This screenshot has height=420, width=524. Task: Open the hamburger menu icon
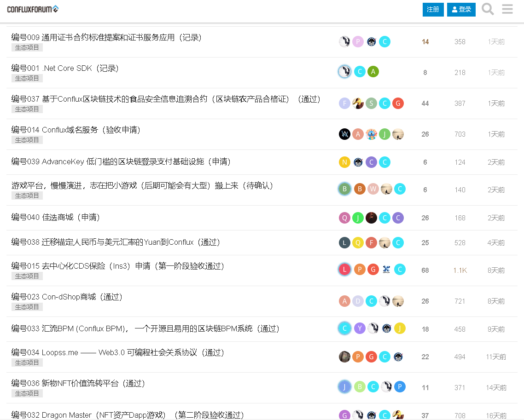507,9
